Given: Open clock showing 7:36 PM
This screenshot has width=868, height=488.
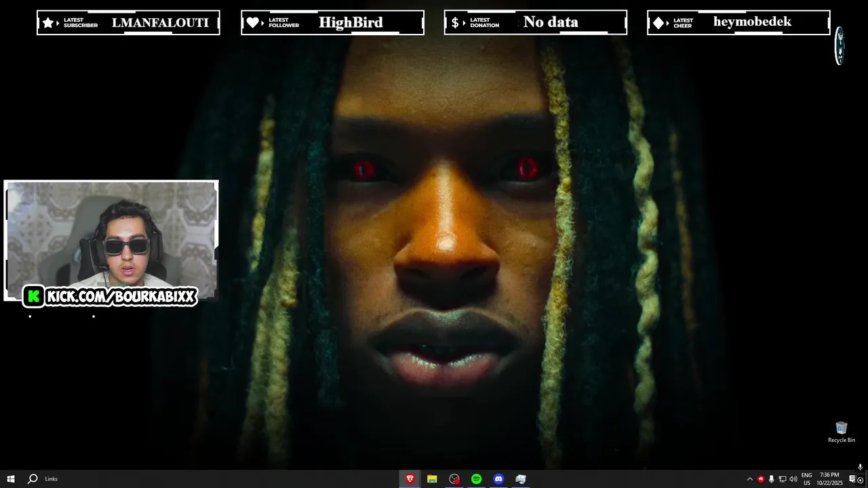Looking at the screenshot, I should [x=829, y=479].
